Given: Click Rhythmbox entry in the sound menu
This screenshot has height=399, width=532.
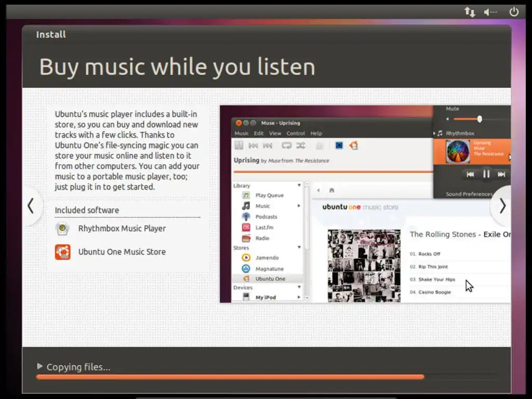Looking at the screenshot, I should [460, 134].
